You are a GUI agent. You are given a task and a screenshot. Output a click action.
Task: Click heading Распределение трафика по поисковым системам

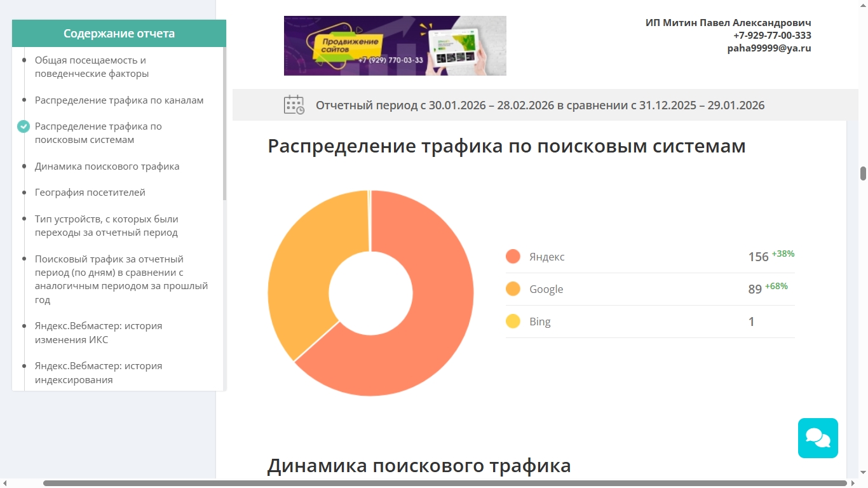tap(506, 146)
